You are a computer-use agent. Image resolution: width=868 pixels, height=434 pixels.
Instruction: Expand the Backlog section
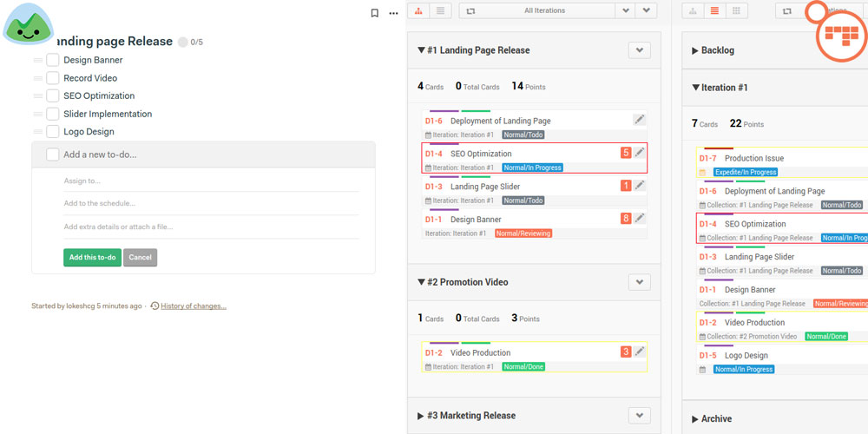click(x=695, y=51)
